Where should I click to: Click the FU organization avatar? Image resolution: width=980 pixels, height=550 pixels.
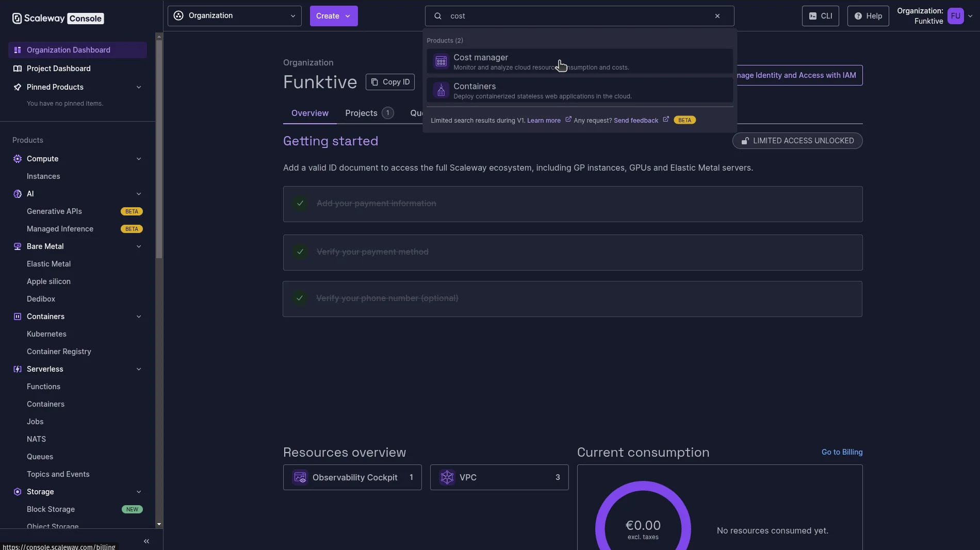(x=956, y=16)
